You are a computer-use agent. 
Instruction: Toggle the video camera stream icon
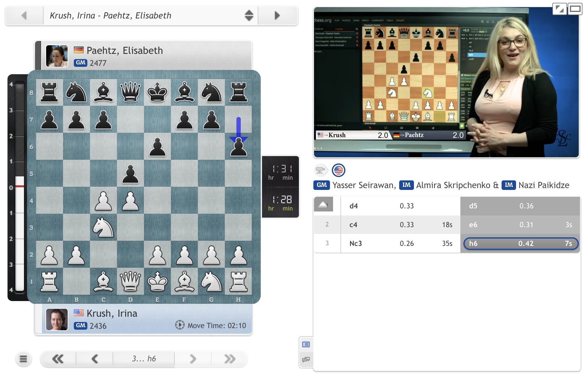click(x=320, y=170)
